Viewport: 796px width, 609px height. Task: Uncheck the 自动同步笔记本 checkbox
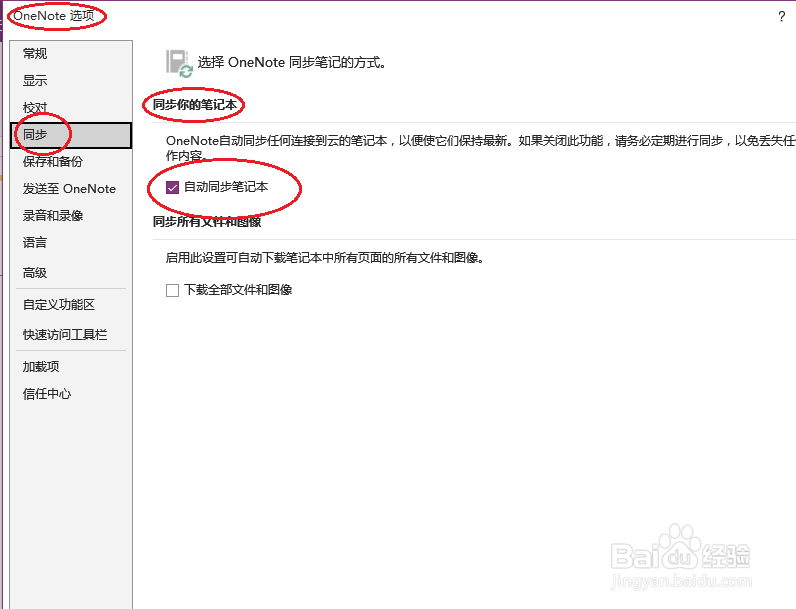pos(173,188)
